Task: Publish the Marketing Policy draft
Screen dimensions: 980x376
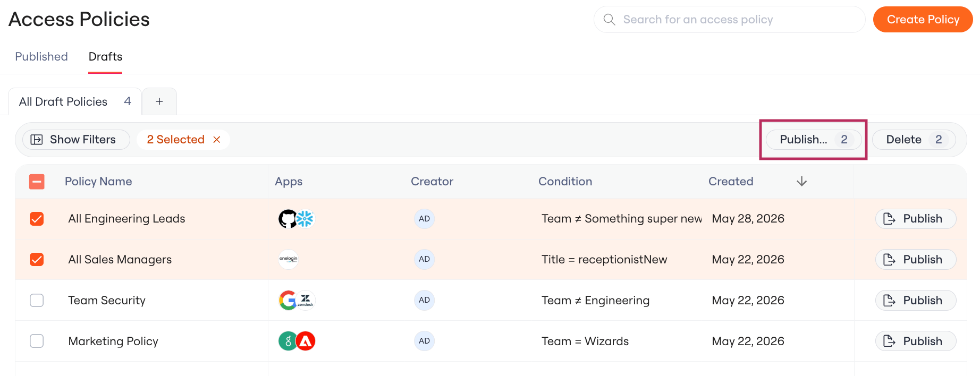Action: (916, 341)
